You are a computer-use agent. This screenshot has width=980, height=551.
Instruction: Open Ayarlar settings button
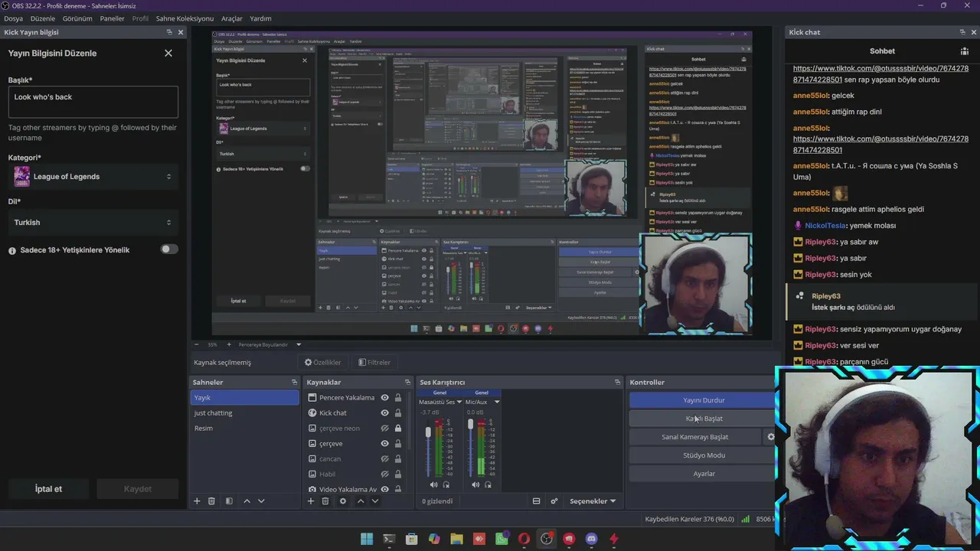(x=704, y=474)
